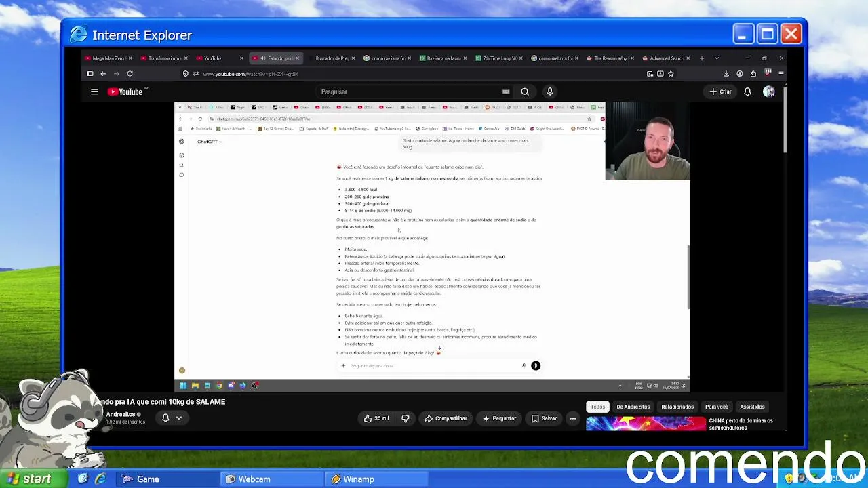Select the Para você filter chip
The image size is (868, 488).
[717, 407]
